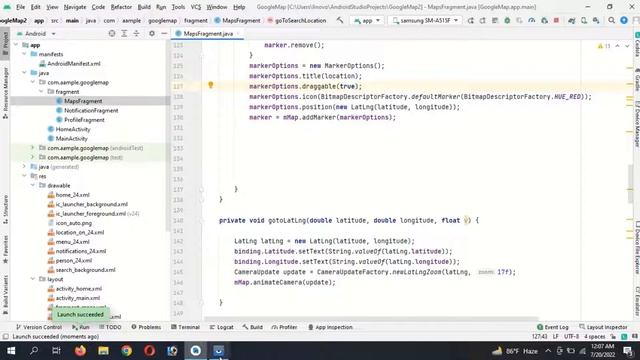Open Project panel gear options

[152, 33]
